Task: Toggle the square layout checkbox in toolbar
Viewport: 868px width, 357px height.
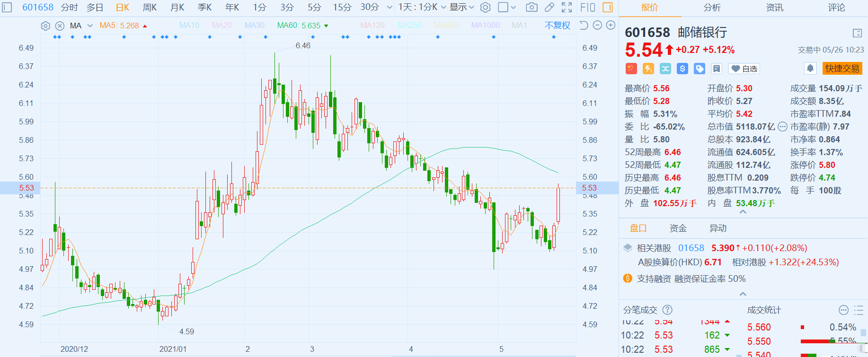Action: click(503, 7)
